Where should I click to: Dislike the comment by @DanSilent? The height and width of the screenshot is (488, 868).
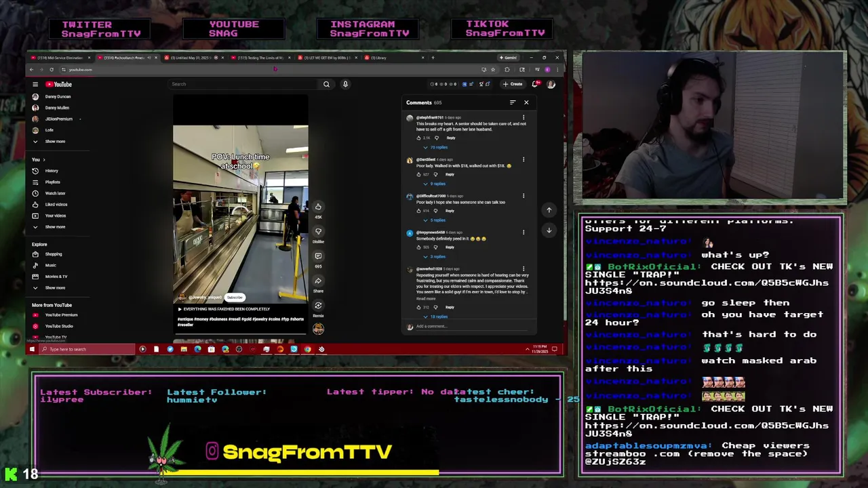point(436,174)
